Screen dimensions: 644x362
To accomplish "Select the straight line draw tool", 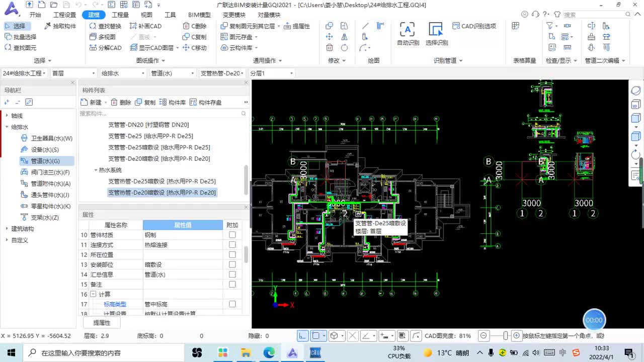I will point(365,26).
